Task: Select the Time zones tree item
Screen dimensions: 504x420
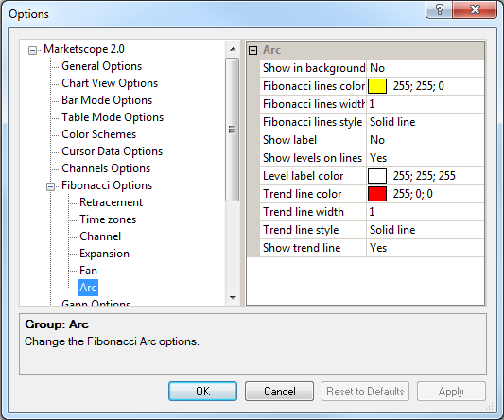Action: 108,219
